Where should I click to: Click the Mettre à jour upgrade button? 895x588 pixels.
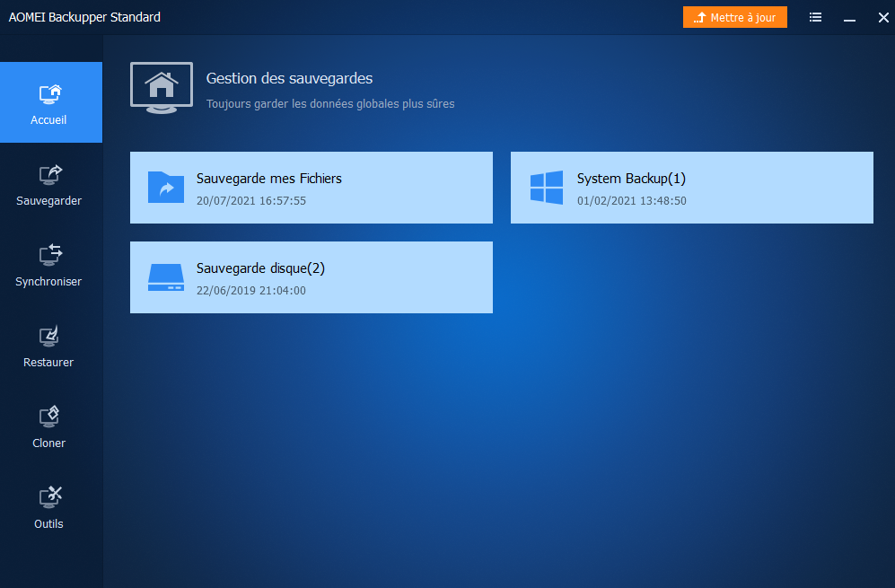(x=734, y=17)
